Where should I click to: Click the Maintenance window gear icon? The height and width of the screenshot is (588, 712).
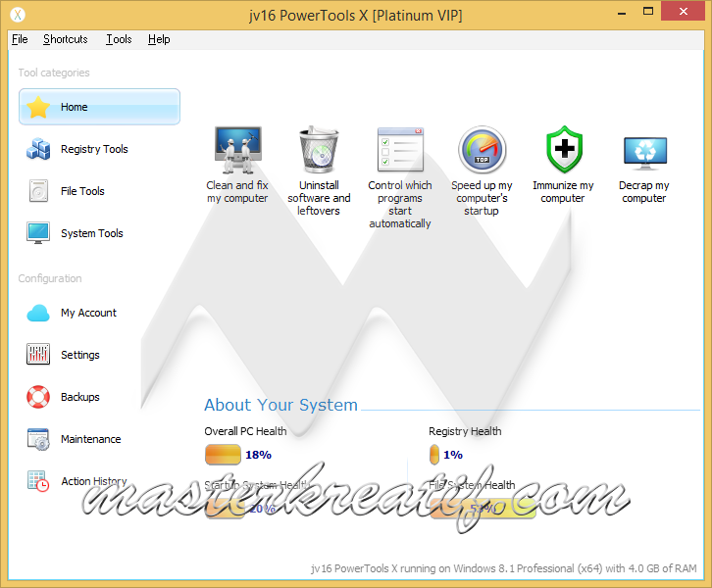[x=38, y=439]
